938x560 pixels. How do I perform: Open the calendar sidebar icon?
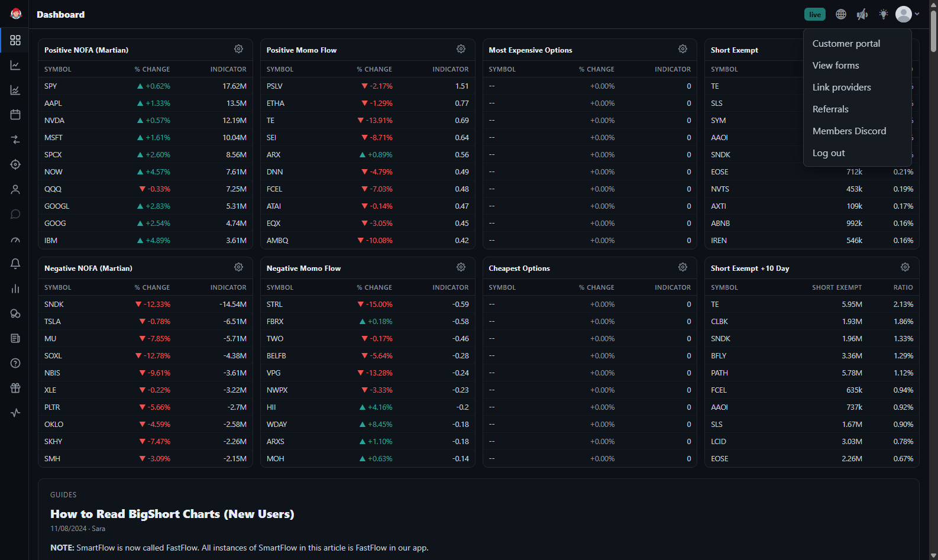click(15, 115)
